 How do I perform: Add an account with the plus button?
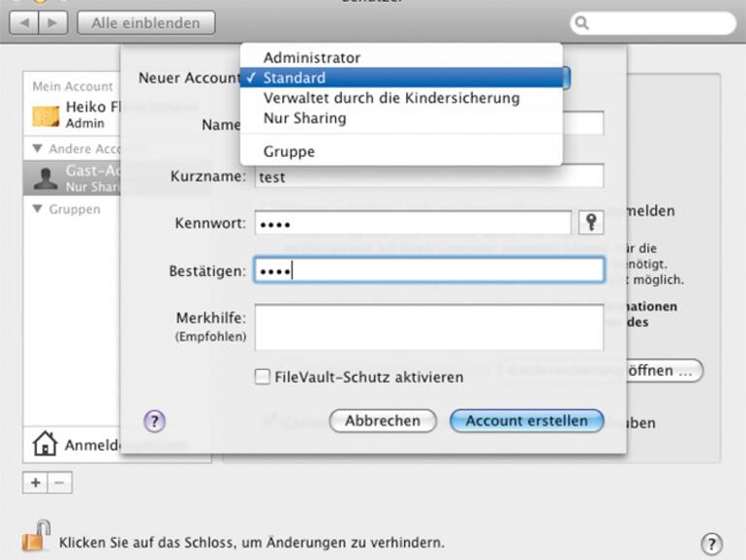point(35,482)
